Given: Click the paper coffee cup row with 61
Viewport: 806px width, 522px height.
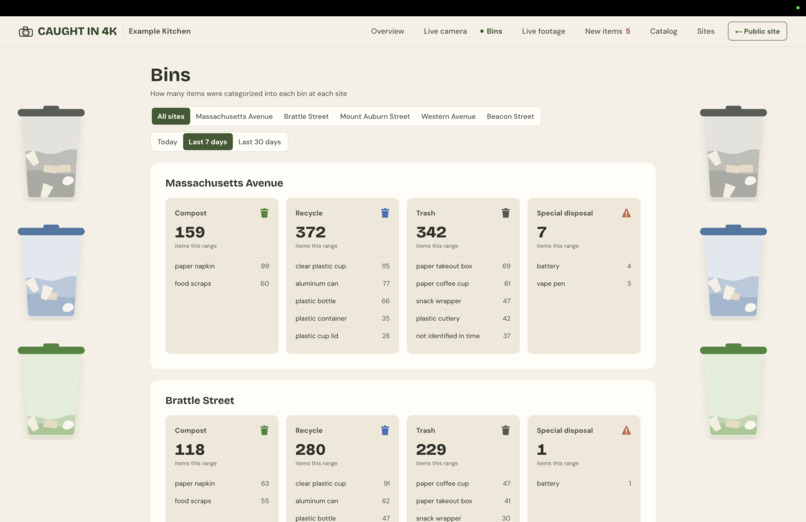Looking at the screenshot, I should click(463, 284).
